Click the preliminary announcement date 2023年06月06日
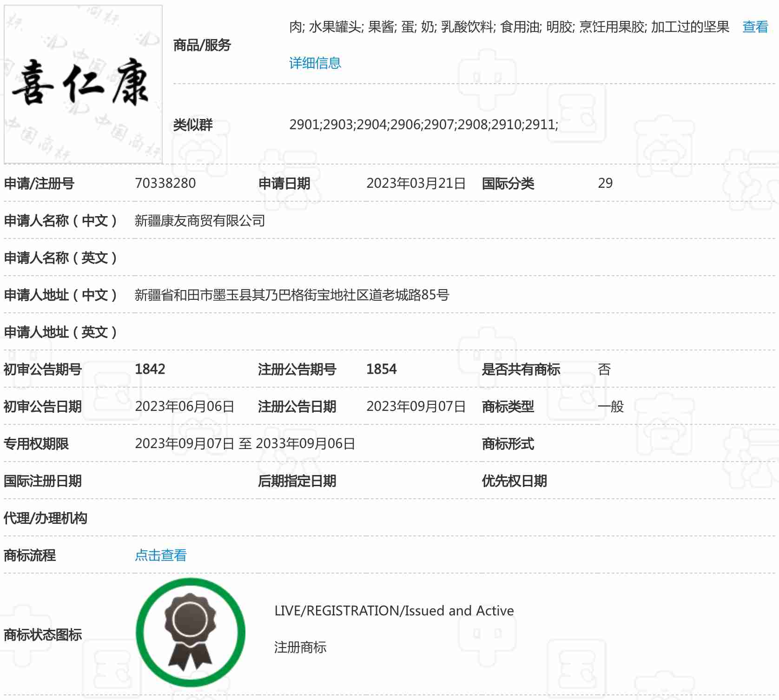 185,406
